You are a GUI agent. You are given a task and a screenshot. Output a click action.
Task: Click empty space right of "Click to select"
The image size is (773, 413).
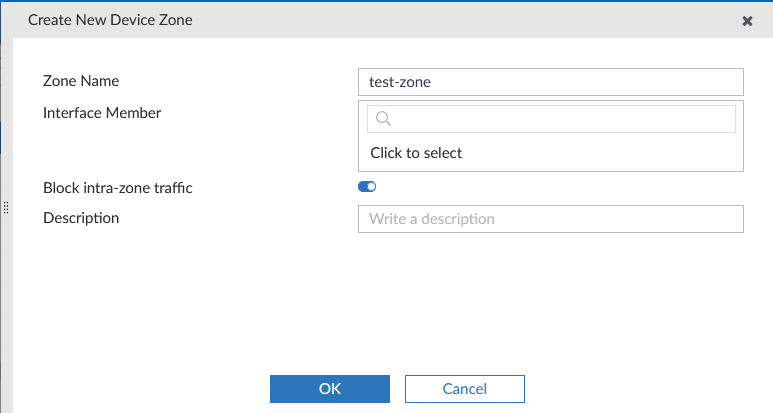click(600, 153)
